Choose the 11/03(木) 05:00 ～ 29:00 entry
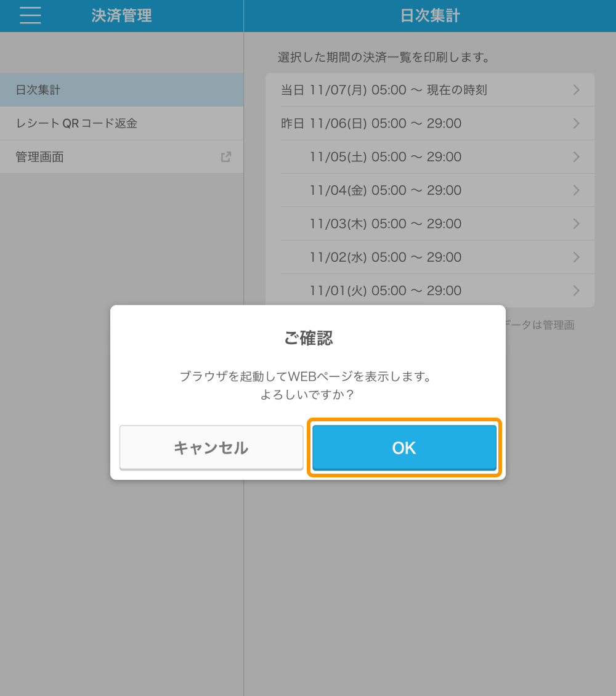This screenshot has width=616, height=696. pos(385,224)
